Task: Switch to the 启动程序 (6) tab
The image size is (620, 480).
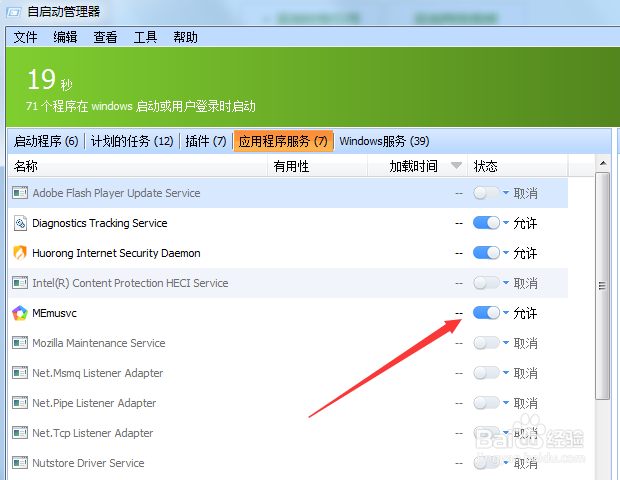Action: point(46,141)
